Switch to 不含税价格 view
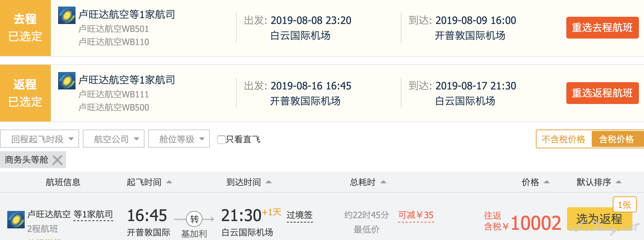This screenshot has height=240, width=644. (x=563, y=139)
